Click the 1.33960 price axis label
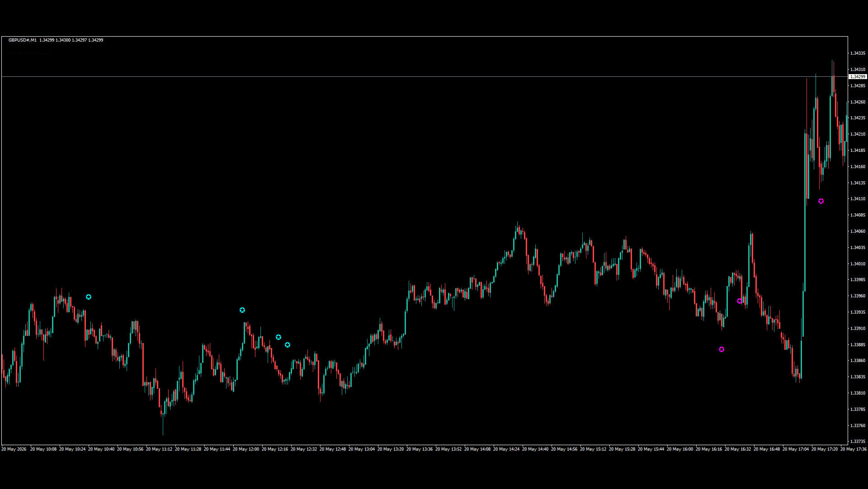Image resolution: width=868 pixels, height=489 pixels. [858, 296]
